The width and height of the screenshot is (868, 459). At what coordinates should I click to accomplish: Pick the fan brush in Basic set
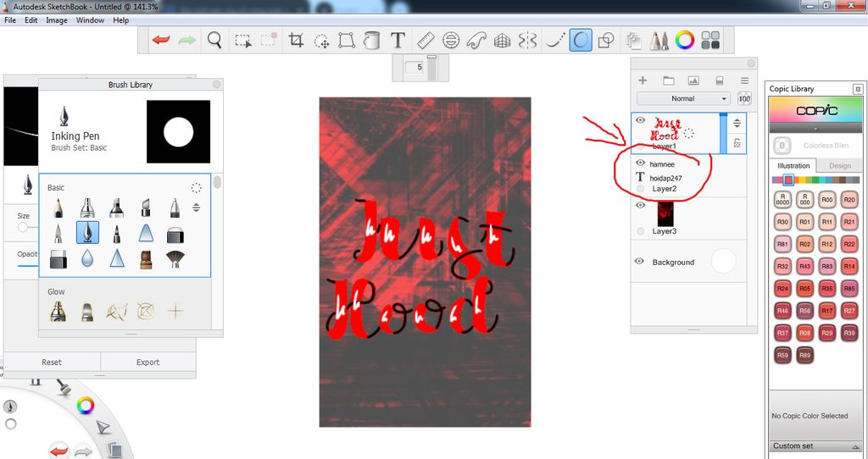175,258
